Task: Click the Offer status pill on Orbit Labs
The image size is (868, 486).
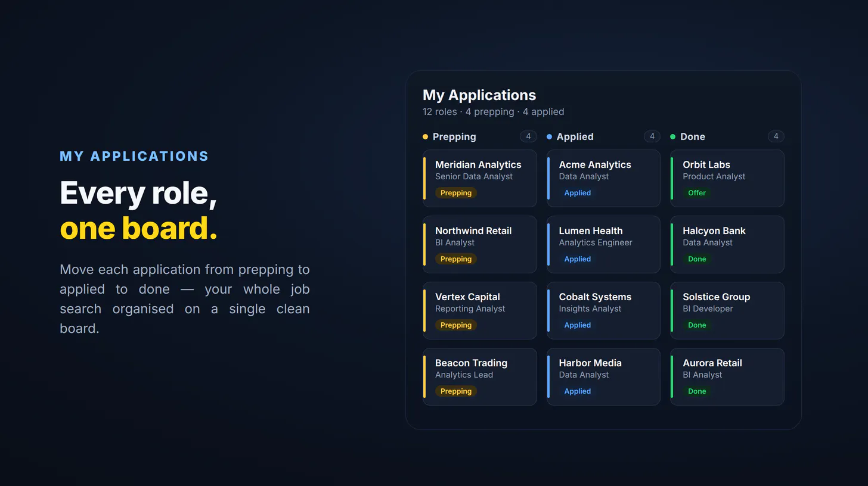Action: click(697, 193)
